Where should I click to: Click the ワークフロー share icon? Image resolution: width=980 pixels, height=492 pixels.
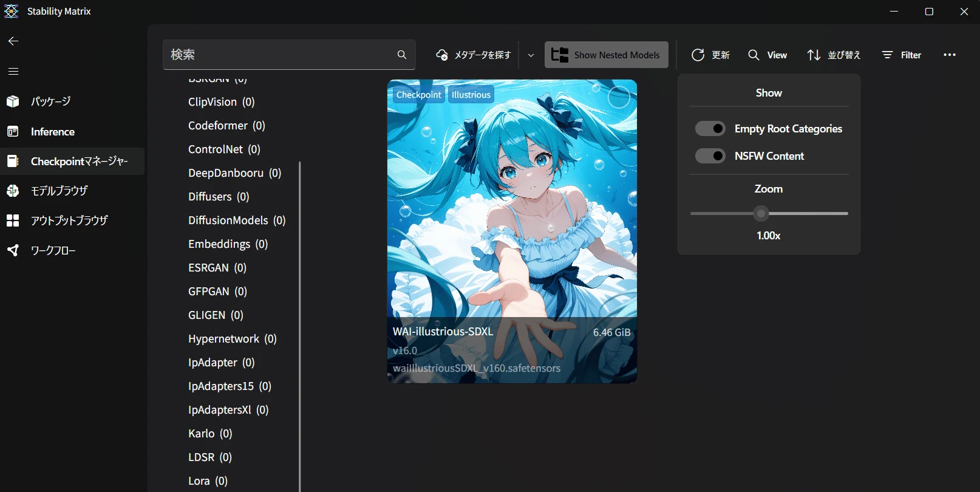pyautogui.click(x=13, y=250)
